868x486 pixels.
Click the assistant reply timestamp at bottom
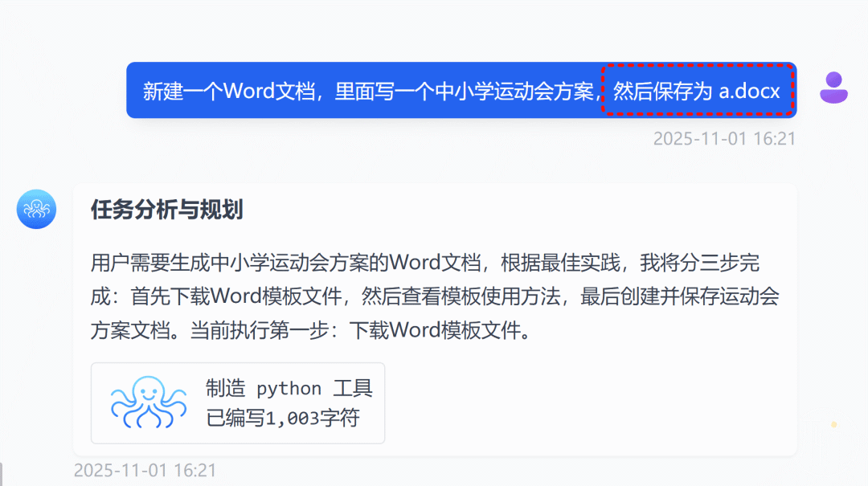(x=145, y=471)
